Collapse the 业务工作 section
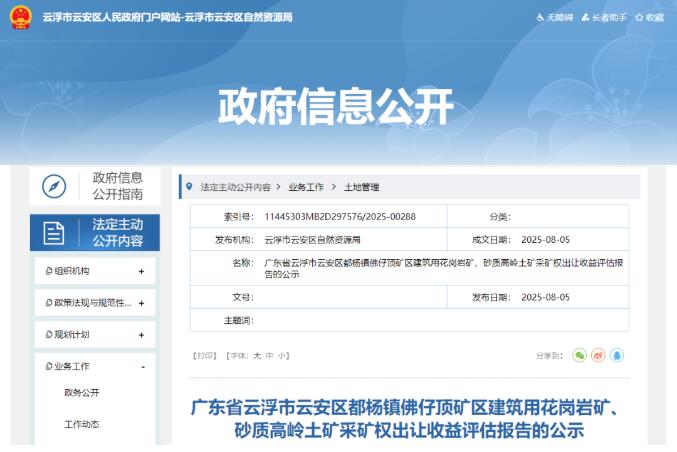677x452 pixels. point(142,367)
